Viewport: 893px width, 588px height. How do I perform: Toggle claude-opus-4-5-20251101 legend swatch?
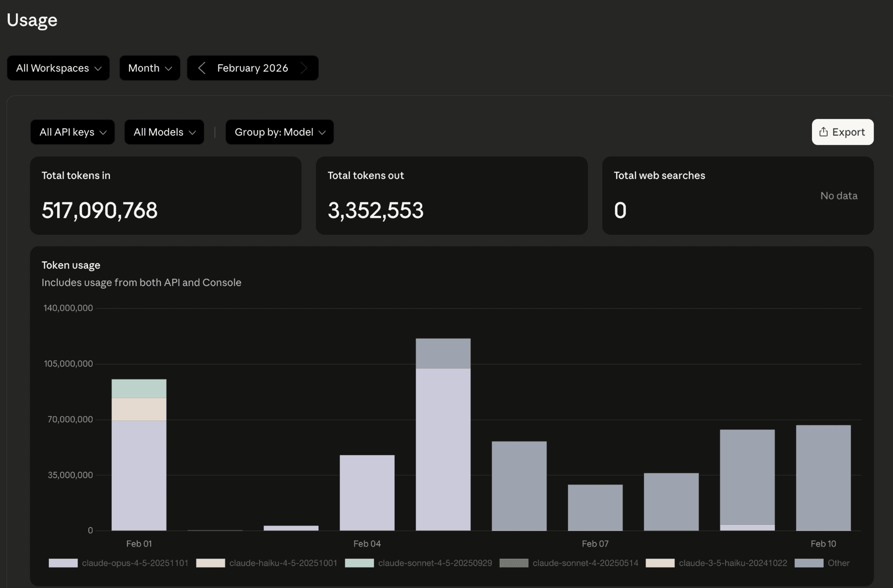[x=63, y=563]
